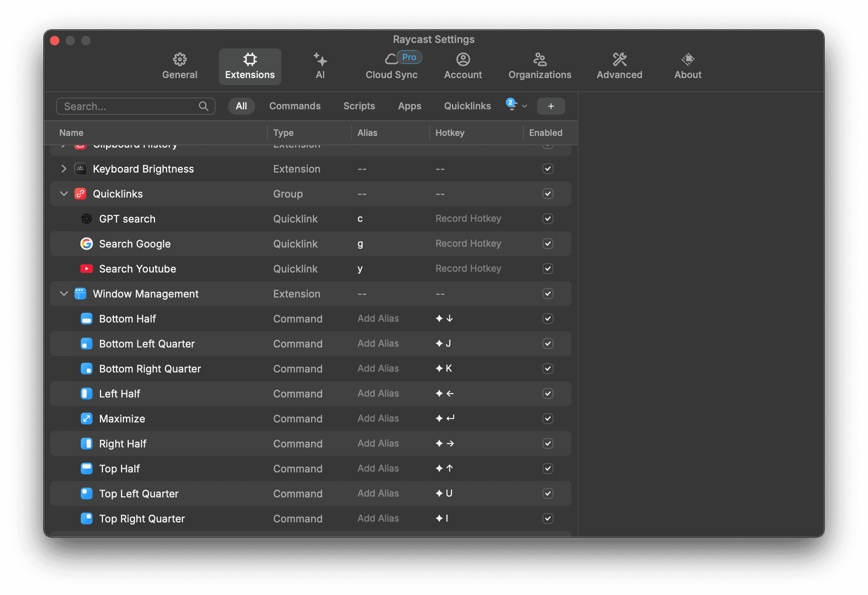Add Alias for Bottom Half

(x=378, y=319)
